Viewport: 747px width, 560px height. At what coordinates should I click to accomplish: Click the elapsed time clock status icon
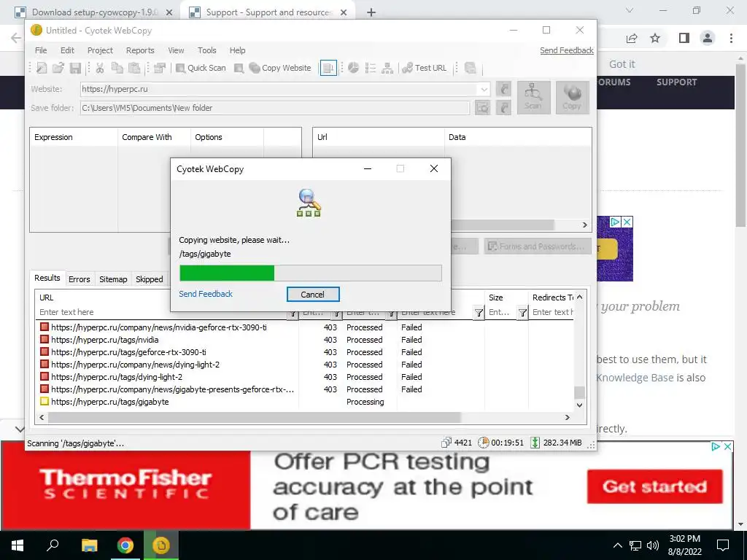point(483,443)
